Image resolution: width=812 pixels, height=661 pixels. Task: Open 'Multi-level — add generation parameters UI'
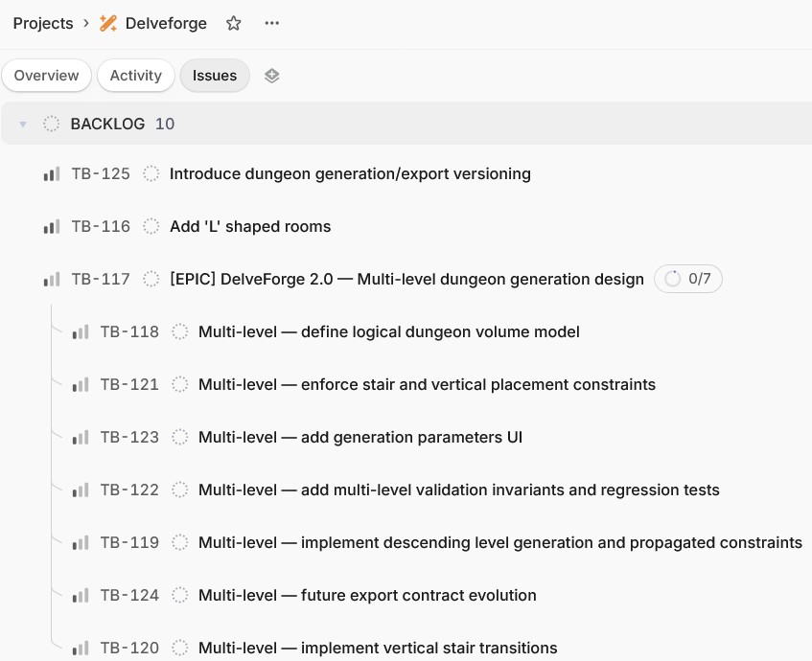pos(360,438)
